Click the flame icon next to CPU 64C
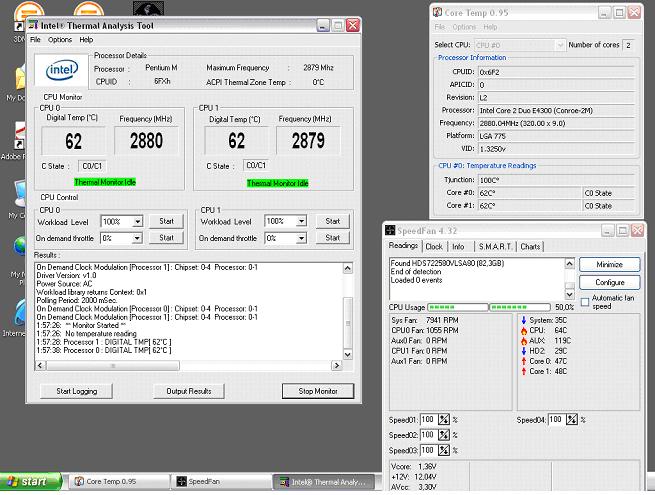Screen dimensions: 655x495 point(524,330)
